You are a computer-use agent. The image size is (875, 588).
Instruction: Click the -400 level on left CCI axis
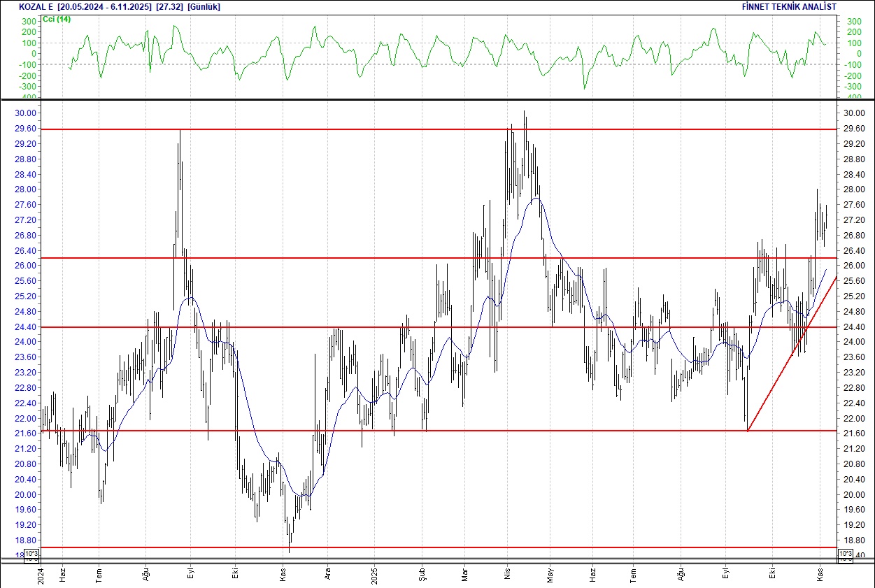tap(28, 96)
